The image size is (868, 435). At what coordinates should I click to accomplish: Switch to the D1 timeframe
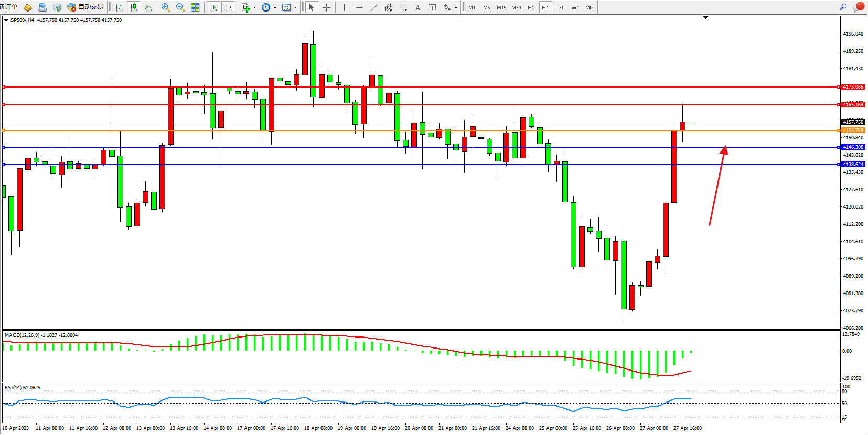(x=560, y=7)
